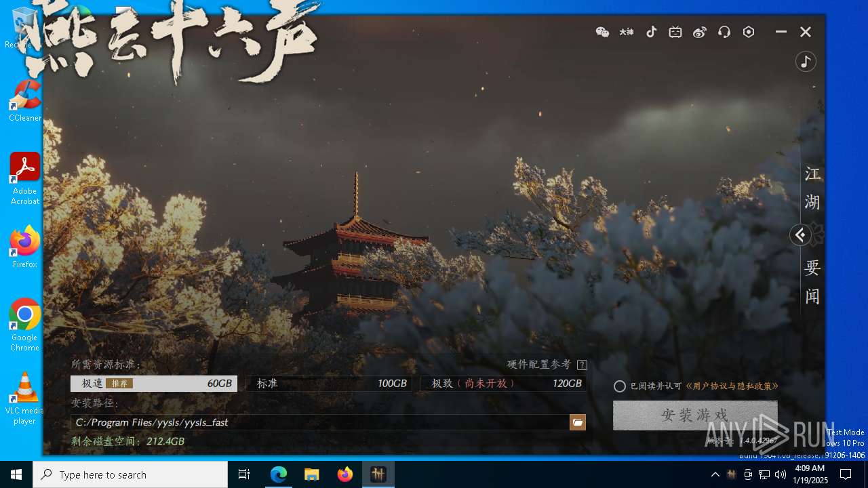868x488 pixels.
Task: Open the TikTok/Douyin icon
Action: [x=651, y=32]
